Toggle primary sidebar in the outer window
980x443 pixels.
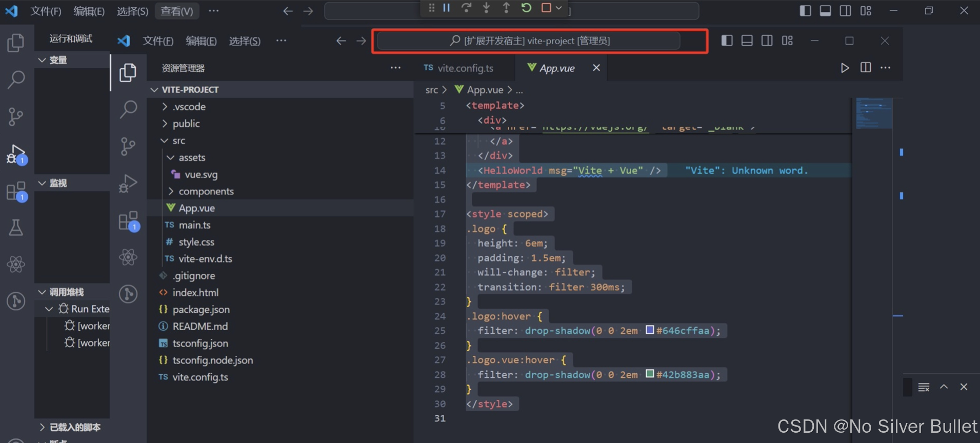805,11
